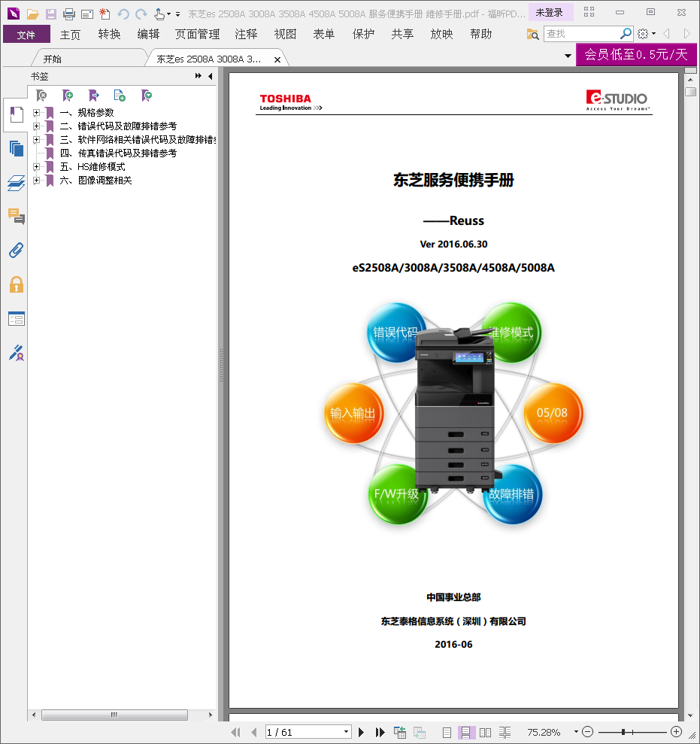Select continuous page view mode

(465, 733)
